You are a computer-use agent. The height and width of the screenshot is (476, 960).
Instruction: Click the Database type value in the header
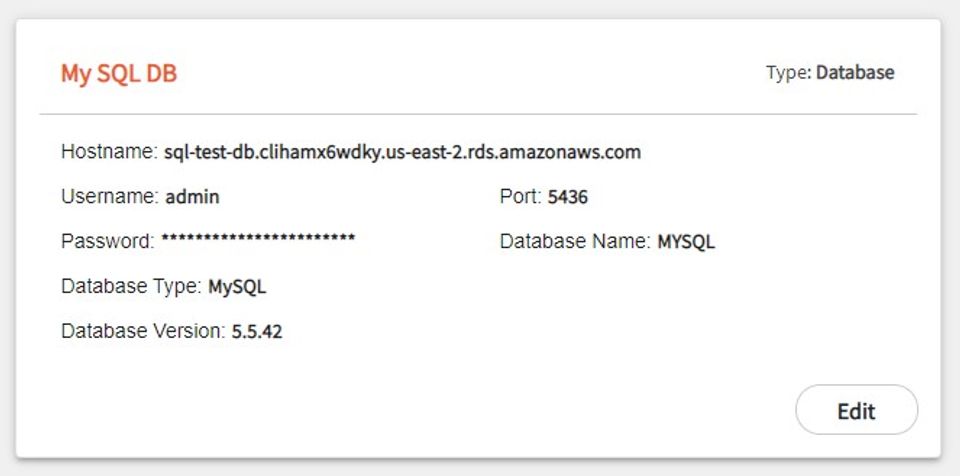pos(855,73)
